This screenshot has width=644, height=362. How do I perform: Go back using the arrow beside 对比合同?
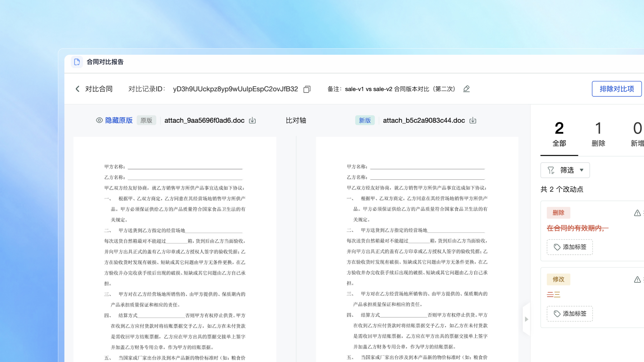pyautogui.click(x=77, y=89)
